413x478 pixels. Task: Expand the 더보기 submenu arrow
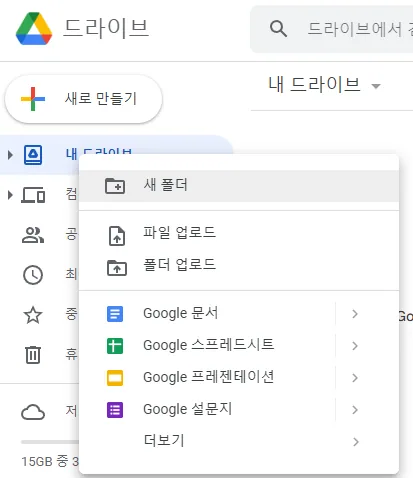coord(356,442)
